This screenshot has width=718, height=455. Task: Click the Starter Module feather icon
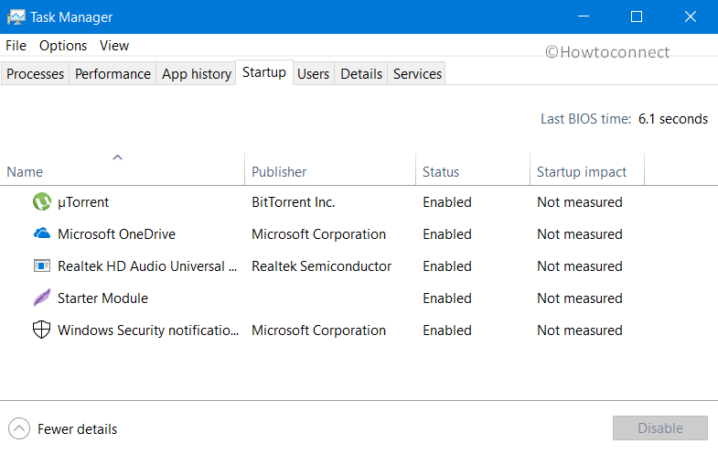point(42,298)
